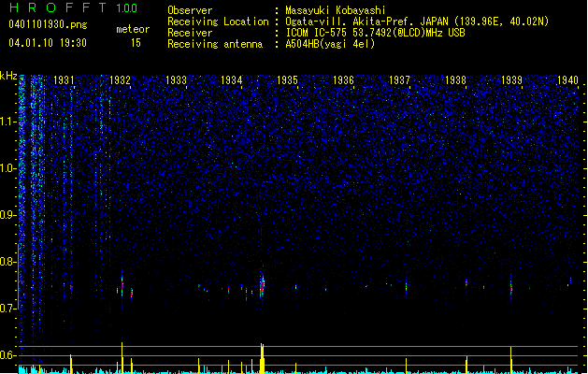Click the 0.6 frequency axis label

(x=7, y=355)
